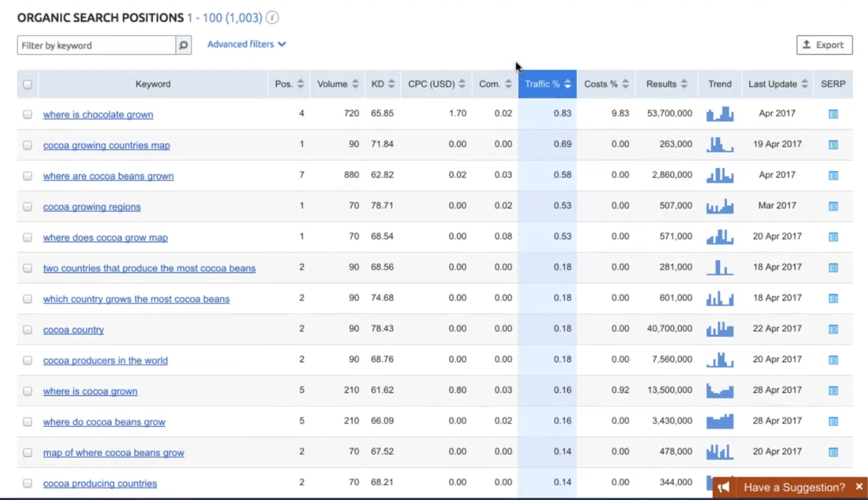Click trend chart for 'where is cocoa grown'
Image resolution: width=868 pixels, height=500 pixels.
pyautogui.click(x=719, y=390)
